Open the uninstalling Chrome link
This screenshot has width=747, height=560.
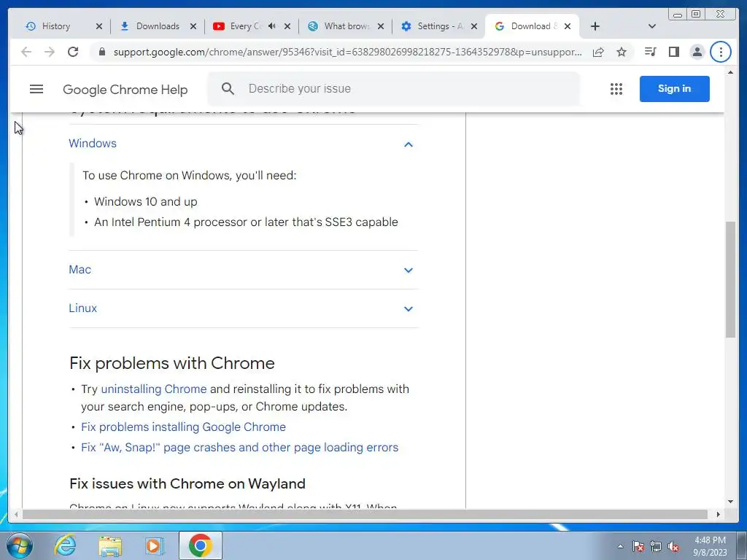(x=154, y=389)
